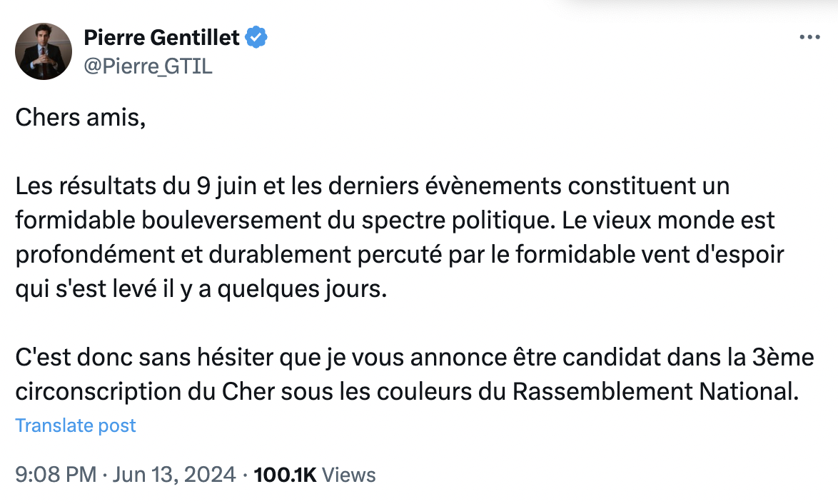Image resolution: width=838 pixels, height=504 pixels.
Task: Open the 100.1K view count
Action: point(285,475)
